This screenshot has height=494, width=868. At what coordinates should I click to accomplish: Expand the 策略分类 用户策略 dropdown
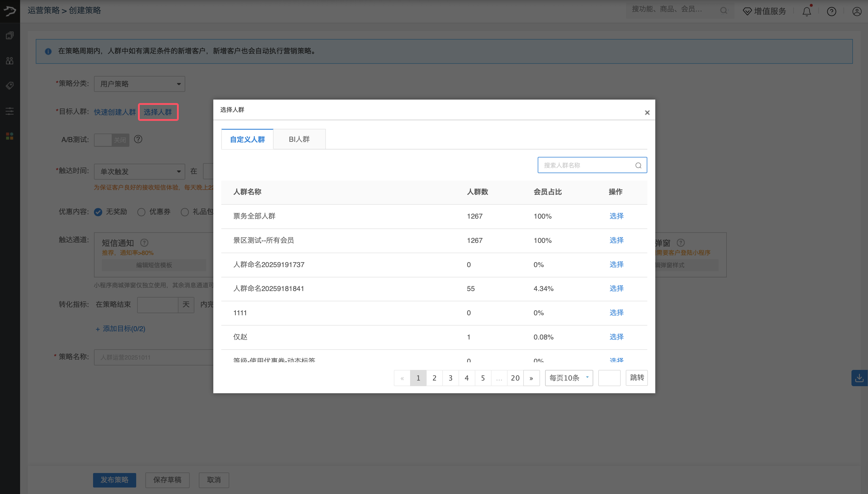click(x=139, y=84)
